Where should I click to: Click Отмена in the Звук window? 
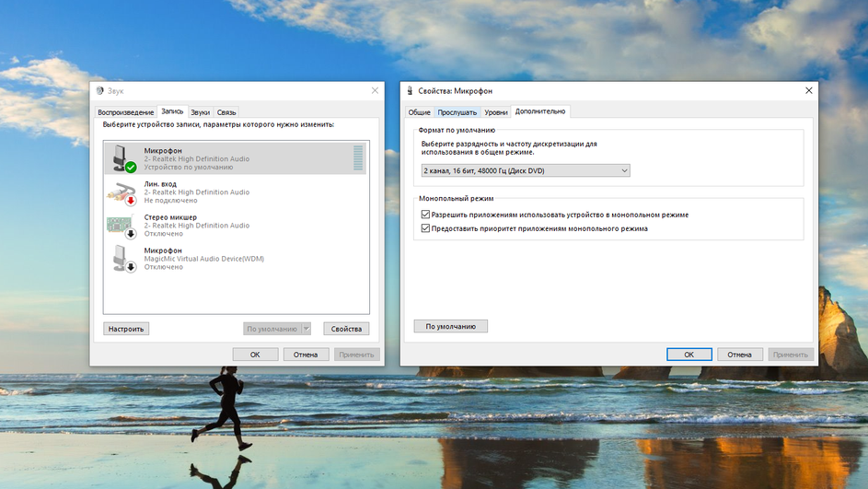(x=306, y=355)
